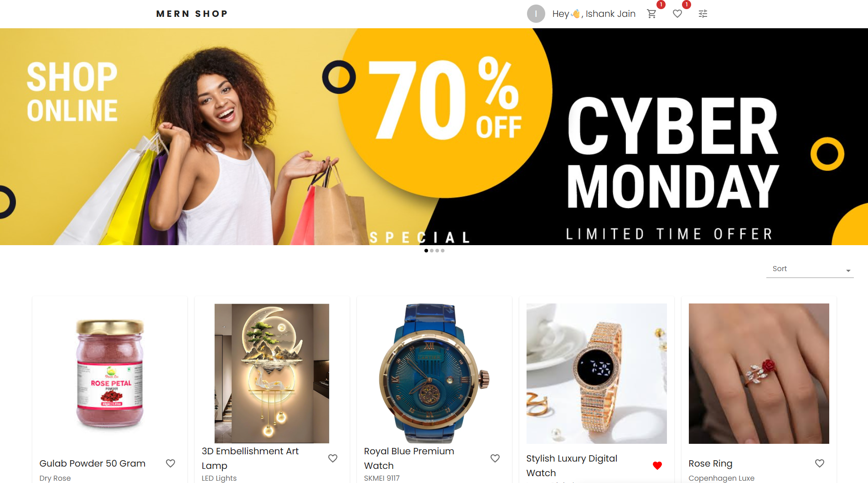This screenshot has height=483, width=868.
Task: Go to MERN SHOP home logo
Action: 192,14
